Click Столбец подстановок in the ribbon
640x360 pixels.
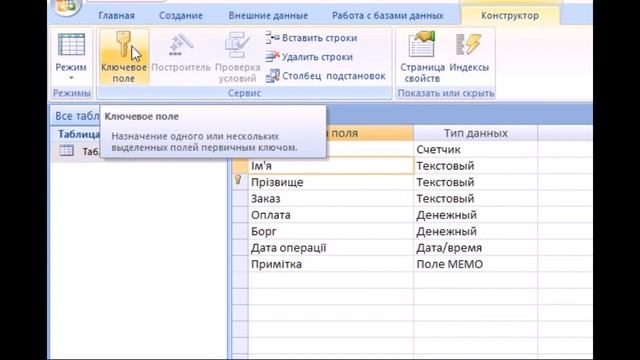point(325,76)
